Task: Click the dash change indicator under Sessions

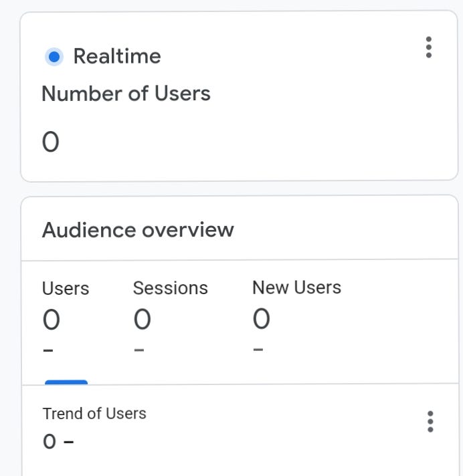Action: click(x=139, y=350)
